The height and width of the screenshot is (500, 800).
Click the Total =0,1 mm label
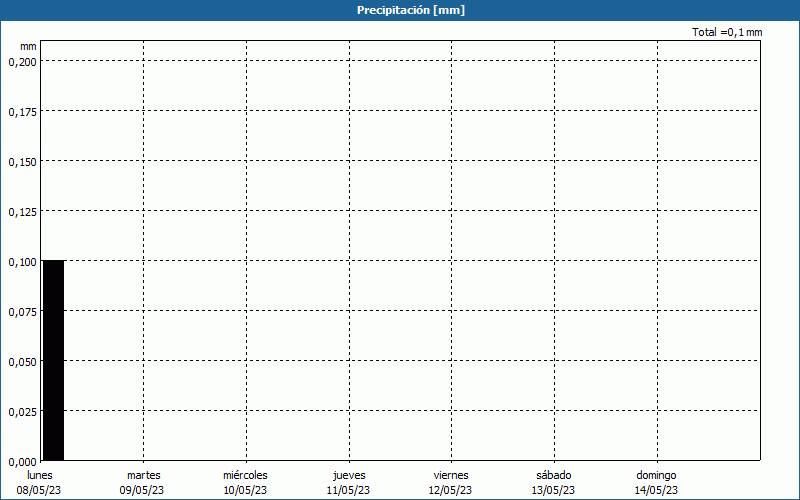coord(727,32)
